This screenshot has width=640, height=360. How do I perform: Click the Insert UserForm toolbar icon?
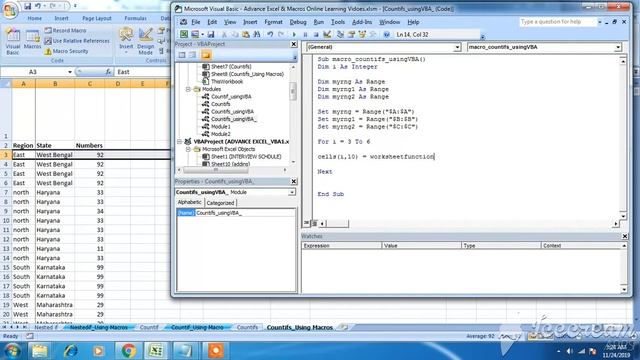click(x=195, y=35)
